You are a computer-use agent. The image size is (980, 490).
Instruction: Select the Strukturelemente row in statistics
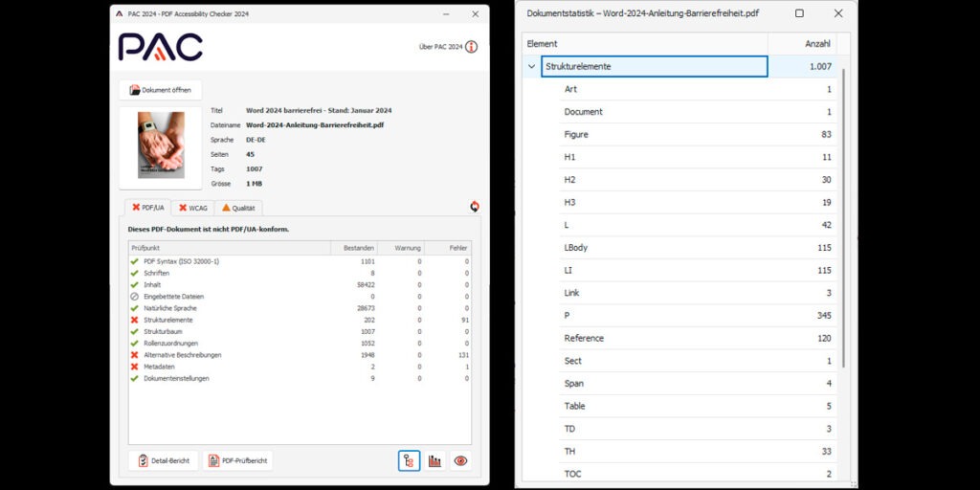click(679, 66)
